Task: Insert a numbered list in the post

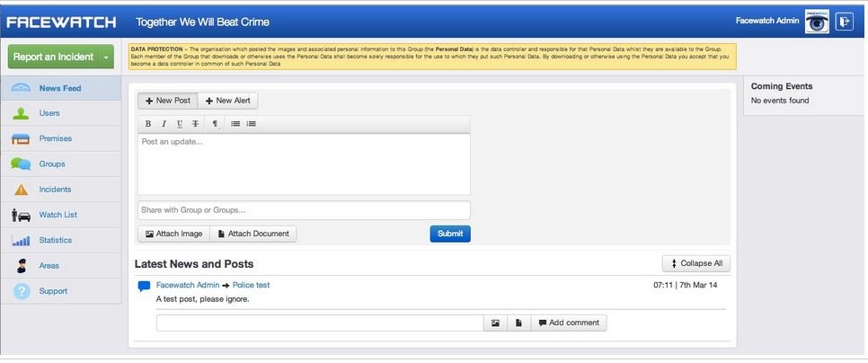Action: point(252,123)
